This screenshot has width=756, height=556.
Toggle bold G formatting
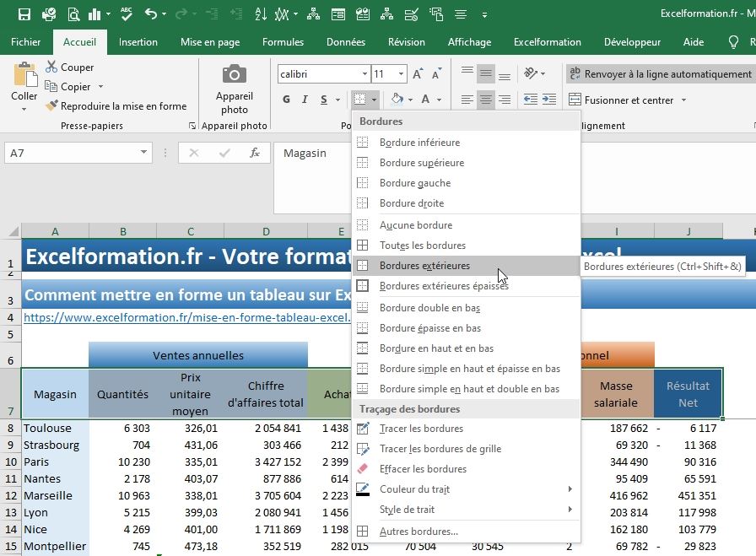(x=286, y=100)
